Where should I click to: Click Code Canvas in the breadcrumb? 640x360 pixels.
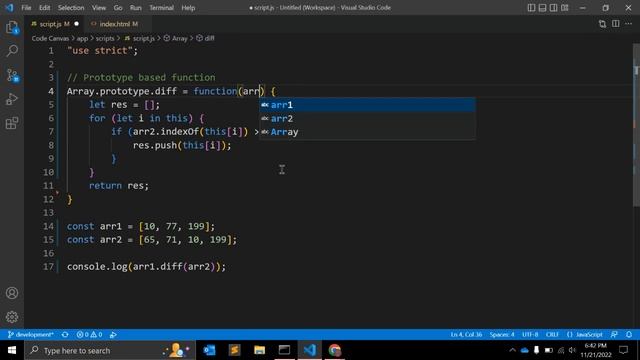pyautogui.click(x=50, y=38)
